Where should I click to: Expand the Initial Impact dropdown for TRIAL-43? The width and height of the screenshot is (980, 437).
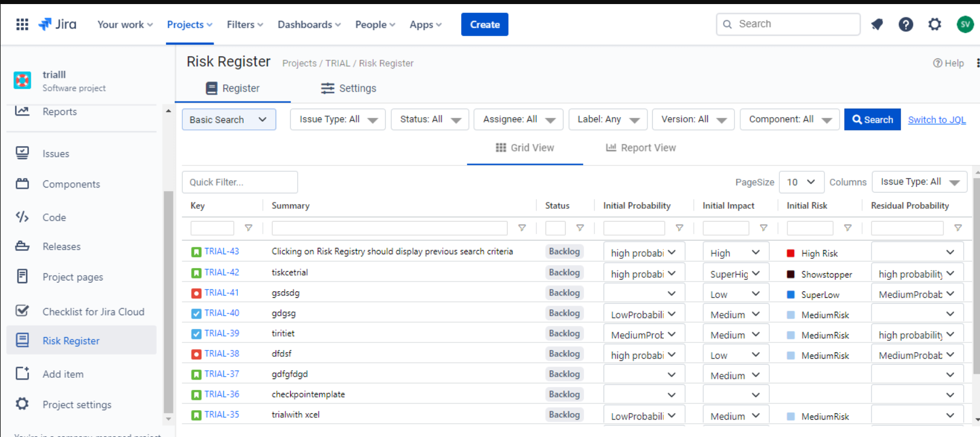pos(735,253)
